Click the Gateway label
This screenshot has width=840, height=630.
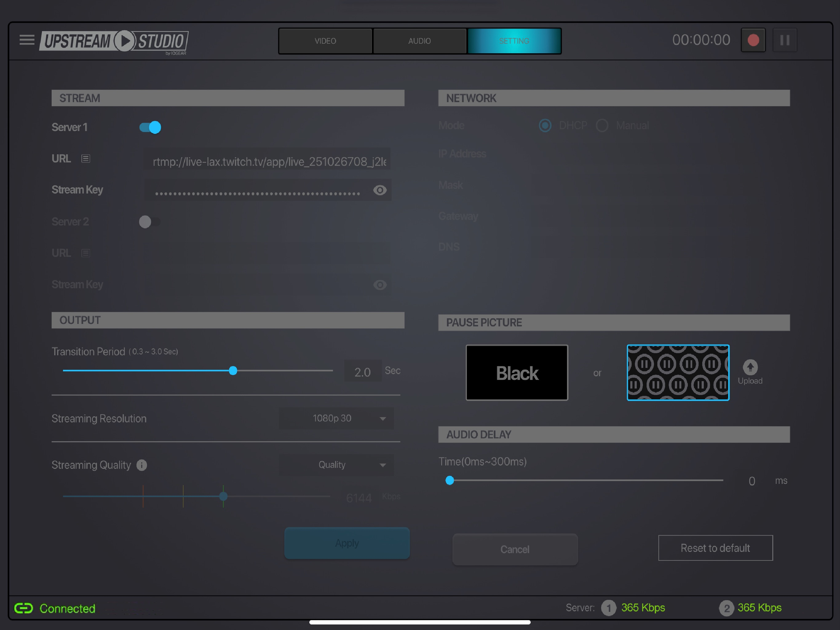tap(458, 216)
